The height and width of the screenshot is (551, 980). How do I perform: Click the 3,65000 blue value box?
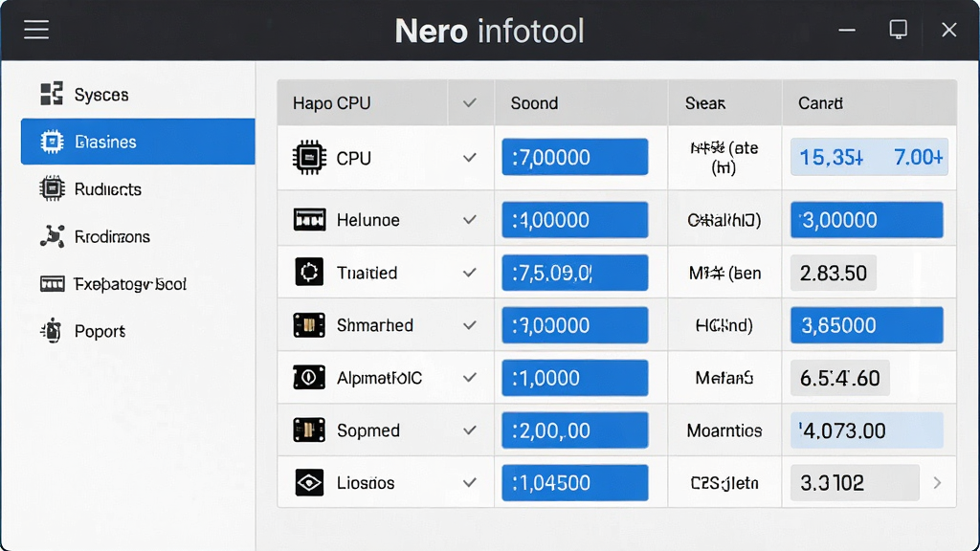[x=867, y=325]
